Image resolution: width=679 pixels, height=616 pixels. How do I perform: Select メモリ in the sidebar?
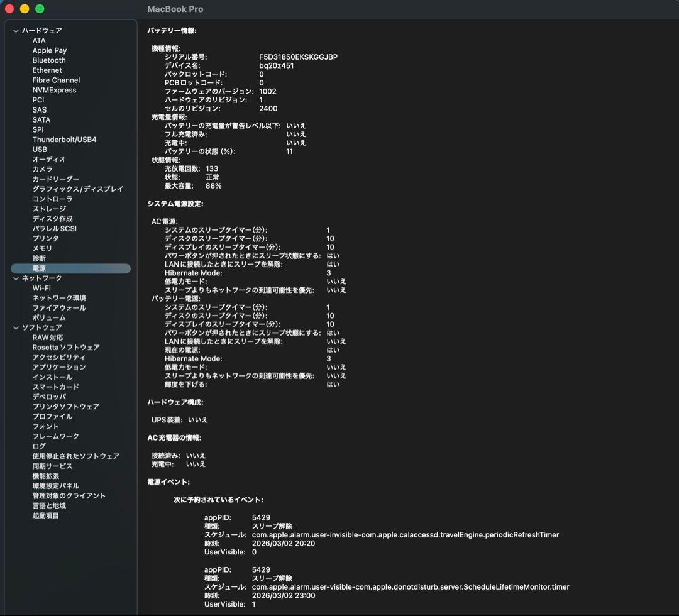[x=42, y=248]
